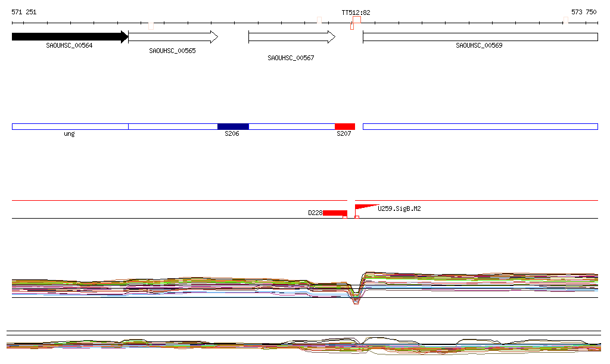Screen dimensions: 610x364
Task: Select the SAOUHSC_00567 gene arrow
Action: (x=292, y=37)
